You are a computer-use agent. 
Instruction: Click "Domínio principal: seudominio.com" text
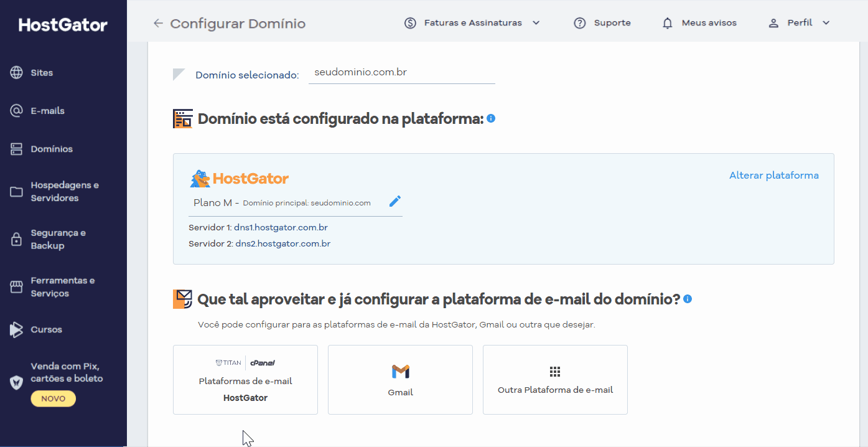tap(307, 203)
